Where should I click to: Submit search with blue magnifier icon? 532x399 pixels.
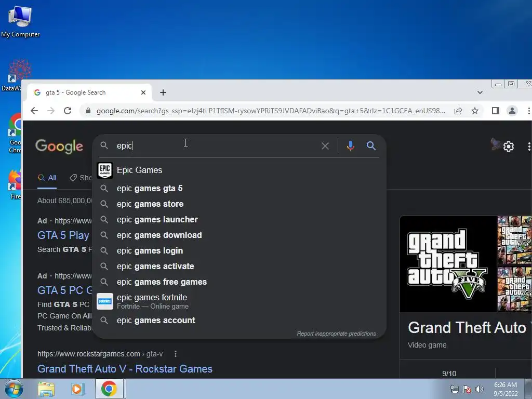[x=371, y=146]
